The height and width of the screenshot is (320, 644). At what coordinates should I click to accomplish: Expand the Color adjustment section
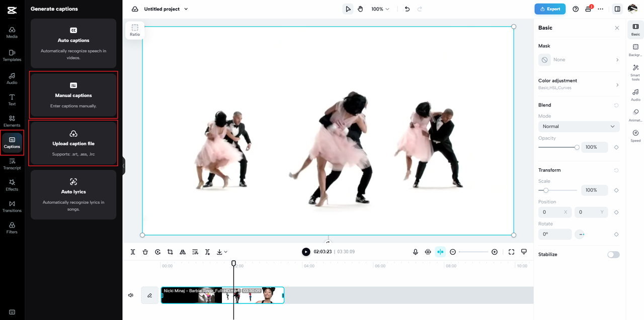(579, 84)
